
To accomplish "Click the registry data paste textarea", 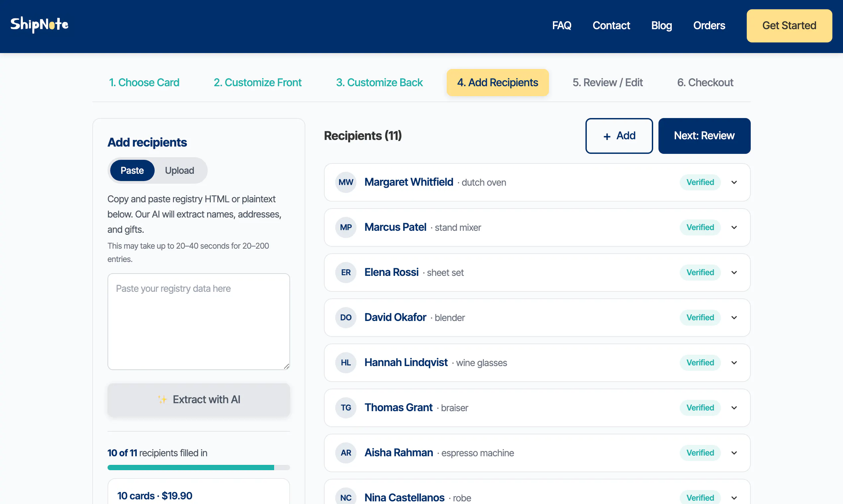I will (198, 322).
